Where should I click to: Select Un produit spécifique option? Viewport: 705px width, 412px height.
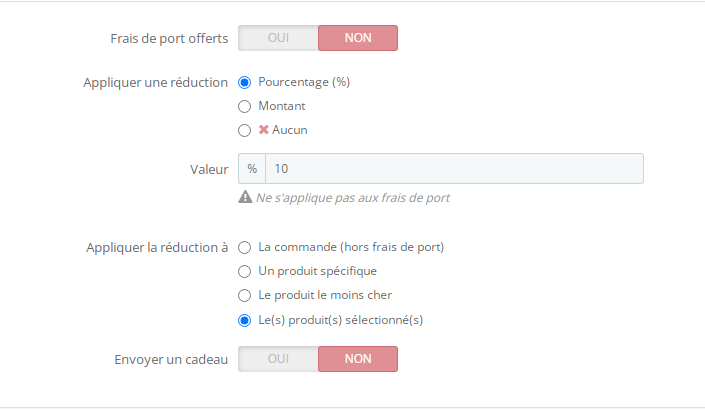(244, 271)
